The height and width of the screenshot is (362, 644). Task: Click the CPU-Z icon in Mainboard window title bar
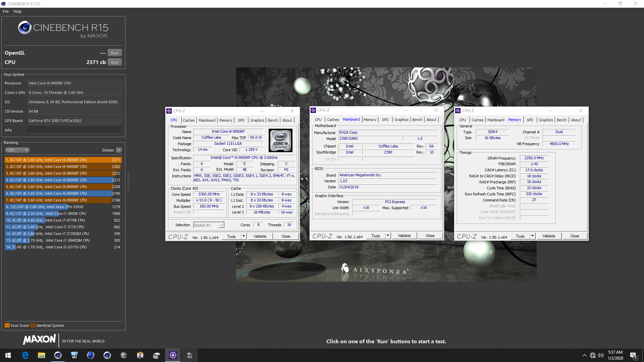point(313,110)
